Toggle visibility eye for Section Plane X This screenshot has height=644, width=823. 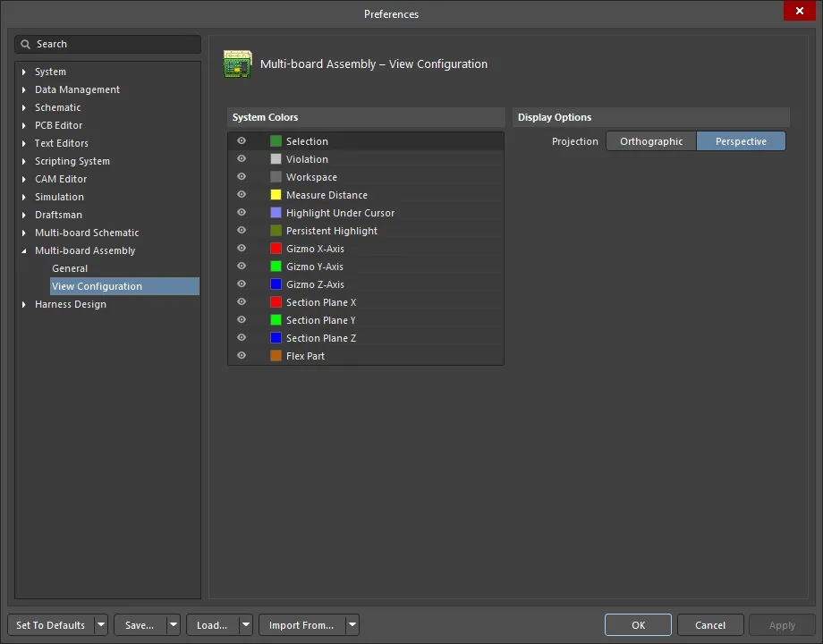(242, 301)
